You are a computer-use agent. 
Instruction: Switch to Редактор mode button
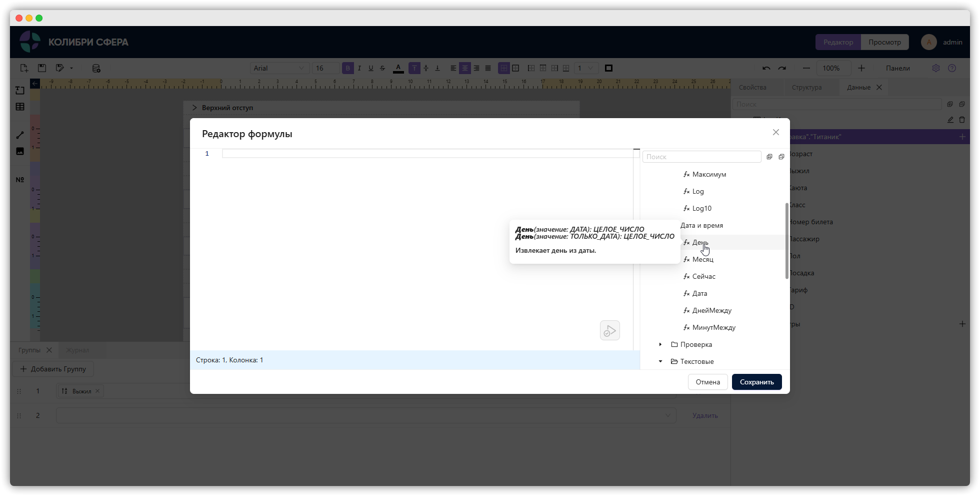click(x=838, y=42)
